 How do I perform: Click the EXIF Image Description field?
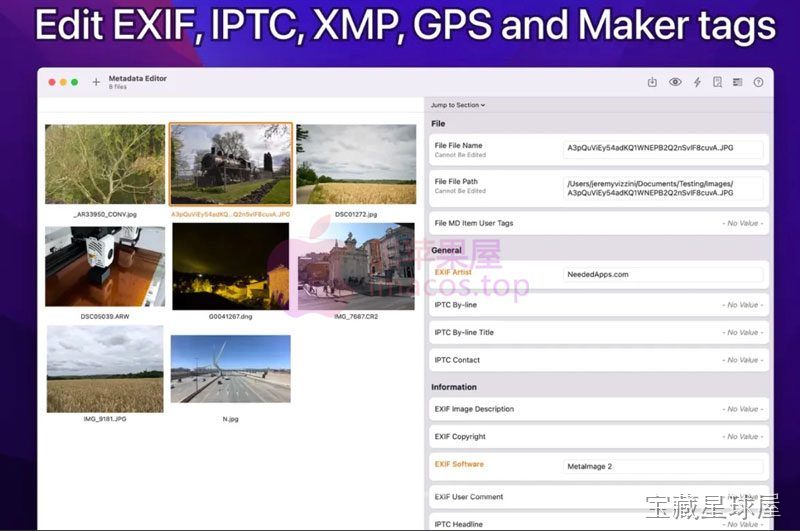(599, 409)
